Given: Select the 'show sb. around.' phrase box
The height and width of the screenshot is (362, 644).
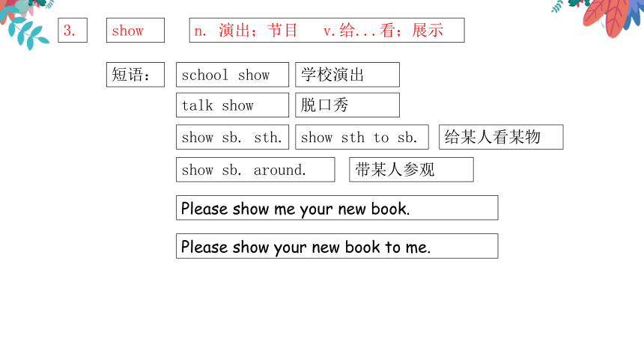Looking at the screenshot, I should point(255,170).
